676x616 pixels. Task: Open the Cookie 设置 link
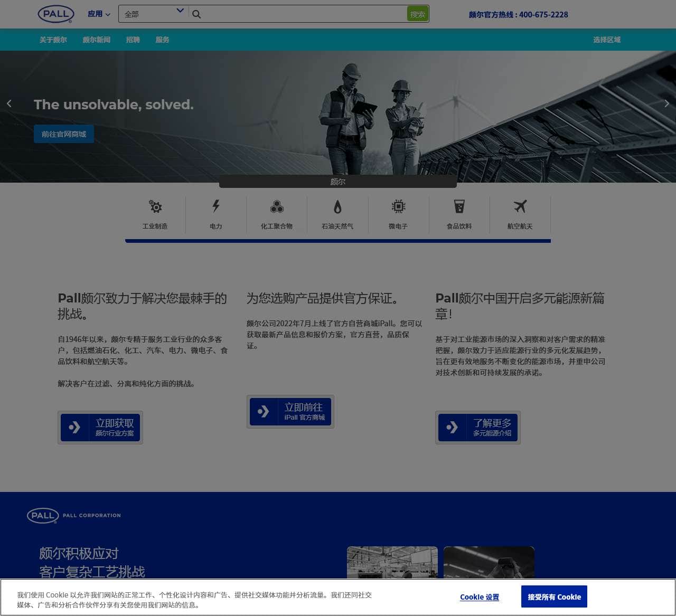coord(478,597)
